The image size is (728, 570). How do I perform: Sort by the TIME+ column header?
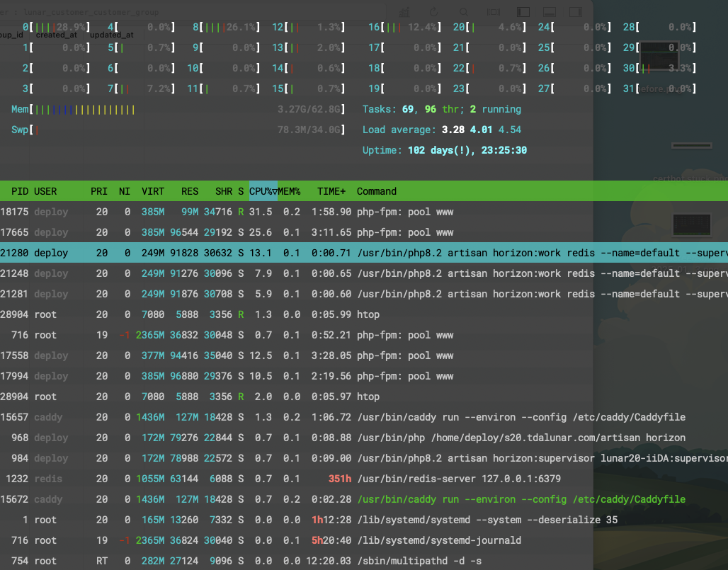pos(331,191)
